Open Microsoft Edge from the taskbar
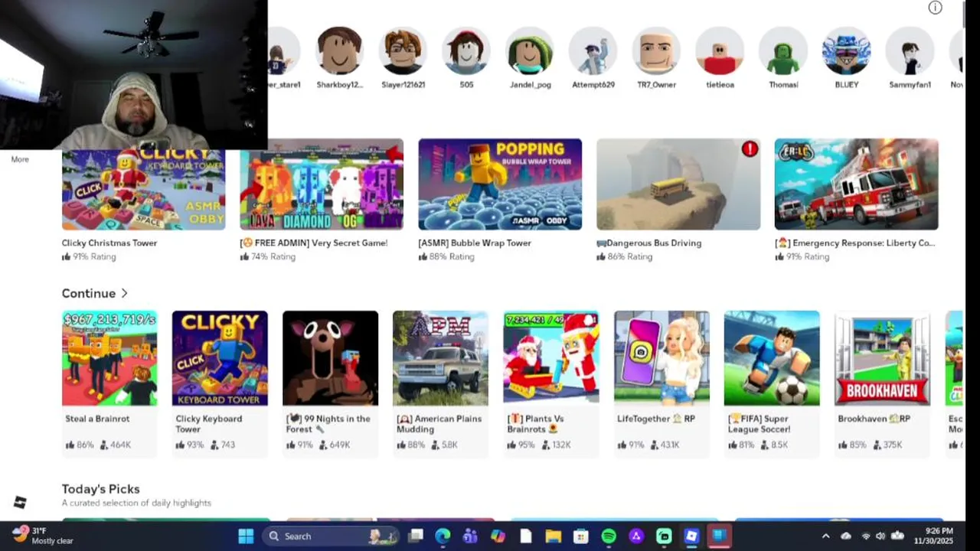The image size is (980, 551). click(443, 536)
